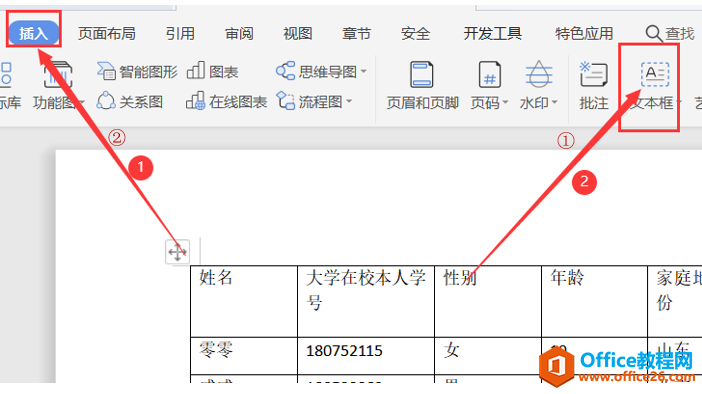Insert a 图表 chart

pyautogui.click(x=212, y=72)
